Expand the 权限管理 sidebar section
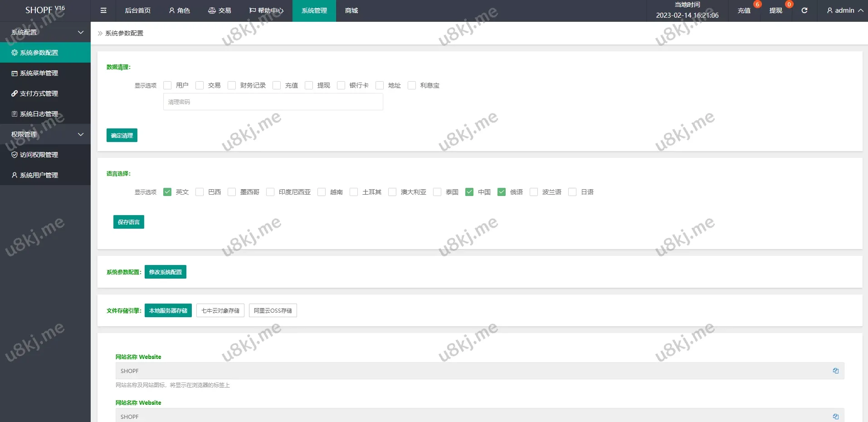Screen dimensions: 868x422 [x=45, y=134]
